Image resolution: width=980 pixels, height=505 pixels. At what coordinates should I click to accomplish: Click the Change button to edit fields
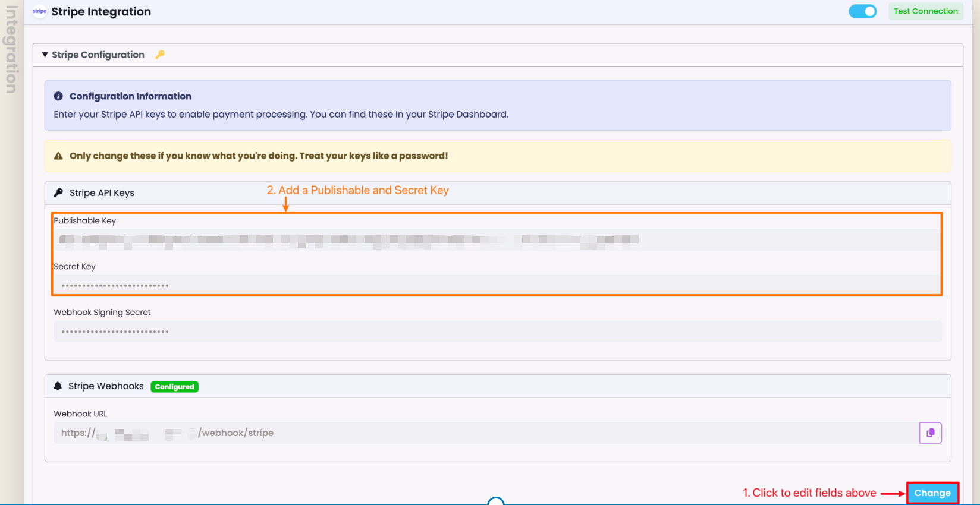(932, 493)
